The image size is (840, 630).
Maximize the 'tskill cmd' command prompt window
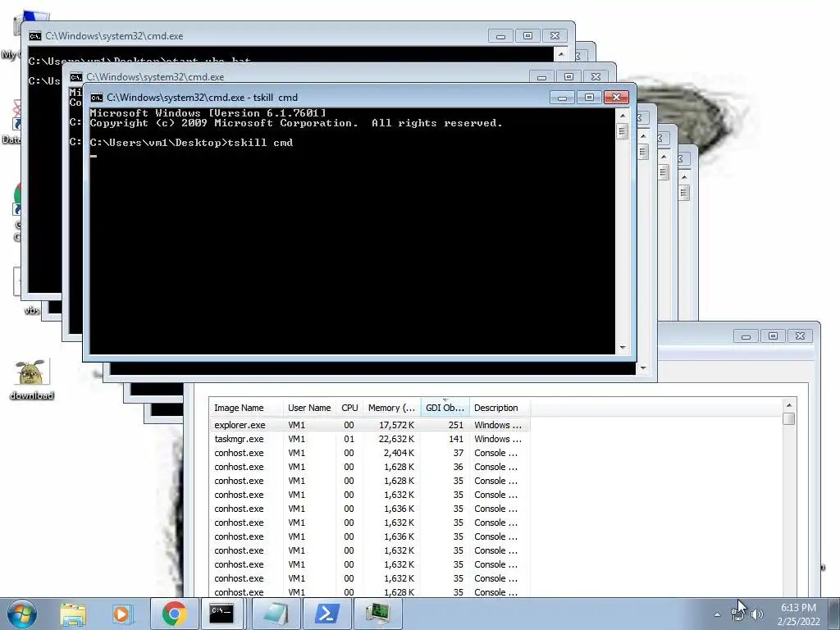(x=589, y=97)
